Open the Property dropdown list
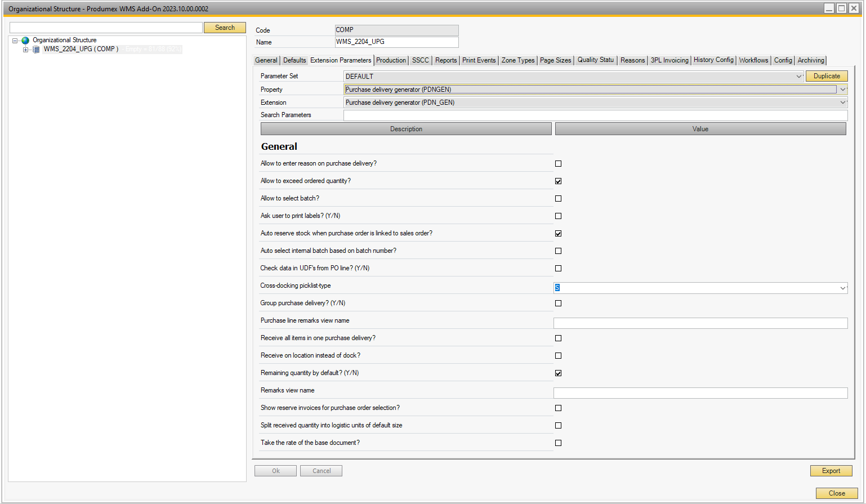Viewport: 866px width, 504px height. coord(842,90)
